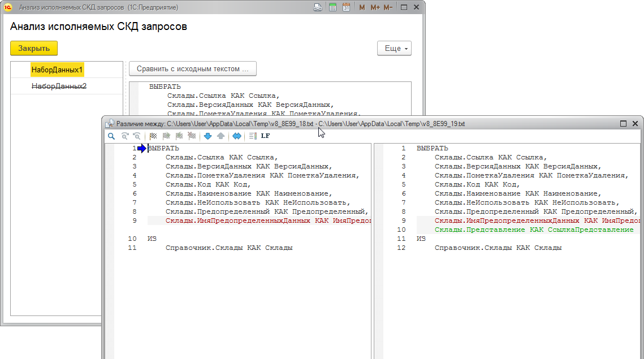Click the M+ memory add button
644x359 pixels.
[374, 7]
